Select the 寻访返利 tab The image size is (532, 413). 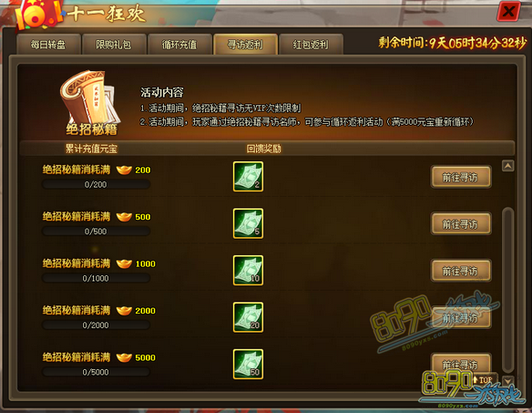pos(245,44)
